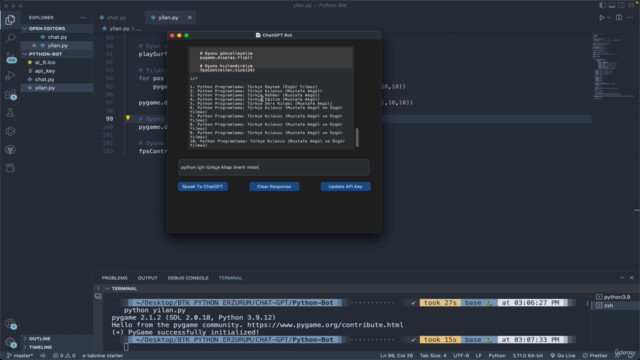Open the Search view in activity bar
The image size is (640, 360).
tap(10, 38)
